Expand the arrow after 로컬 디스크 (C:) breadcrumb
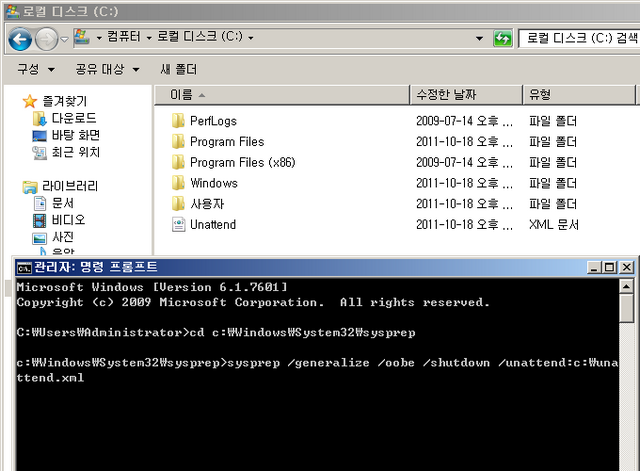This screenshot has width=640, height=471. click(x=251, y=38)
